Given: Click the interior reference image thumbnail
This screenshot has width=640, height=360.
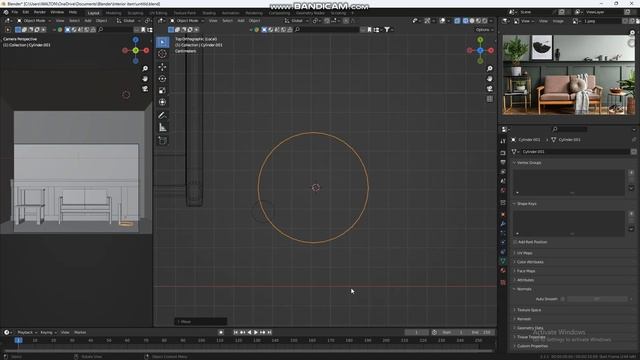Looking at the screenshot, I should 569,75.
